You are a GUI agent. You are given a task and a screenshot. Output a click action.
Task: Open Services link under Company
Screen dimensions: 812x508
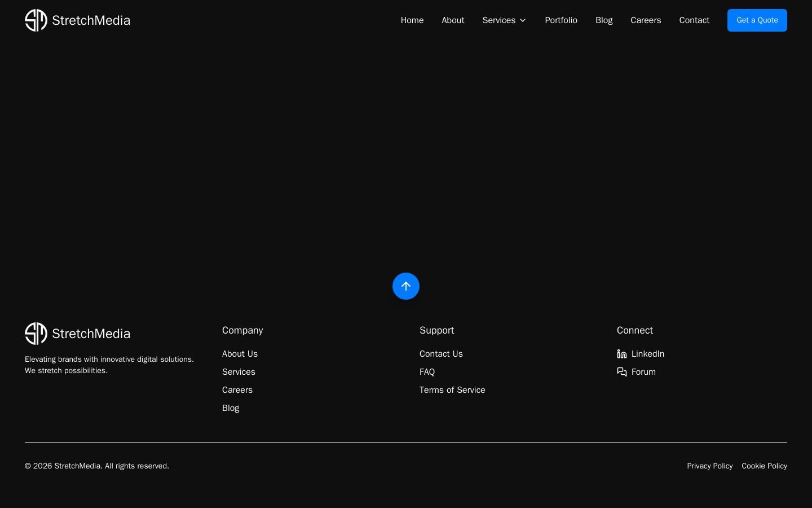239,372
